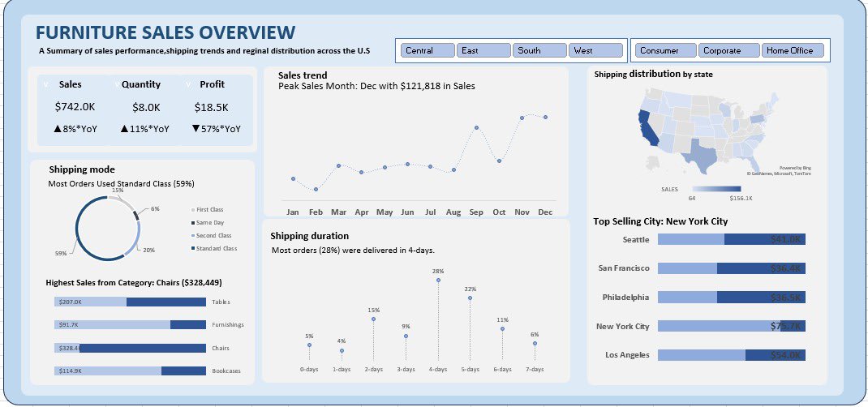Click the Highest Sales from Category heading
Image resolution: width=868 pixels, height=407 pixels.
tap(133, 283)
